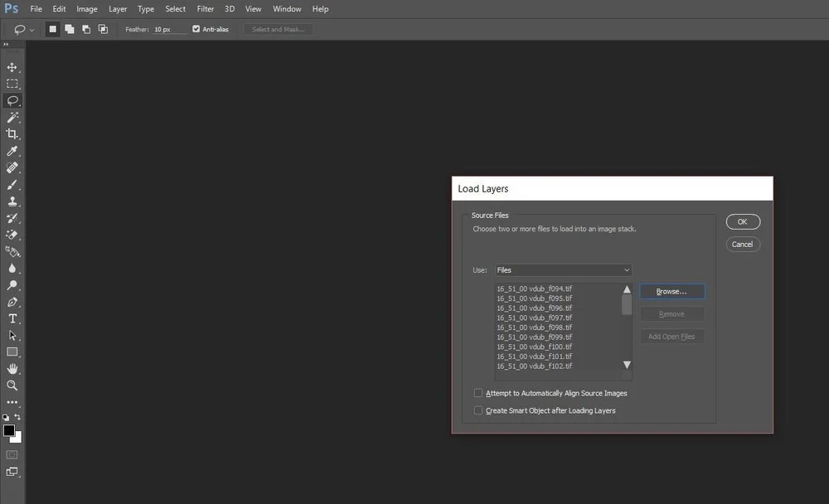
Task: Click OK to load the layers
Action: coord(742,221)
